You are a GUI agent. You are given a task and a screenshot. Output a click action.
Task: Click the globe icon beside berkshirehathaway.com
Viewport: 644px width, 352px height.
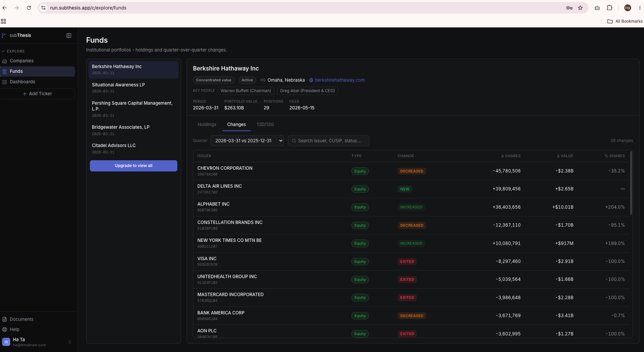tap(311, 80)
